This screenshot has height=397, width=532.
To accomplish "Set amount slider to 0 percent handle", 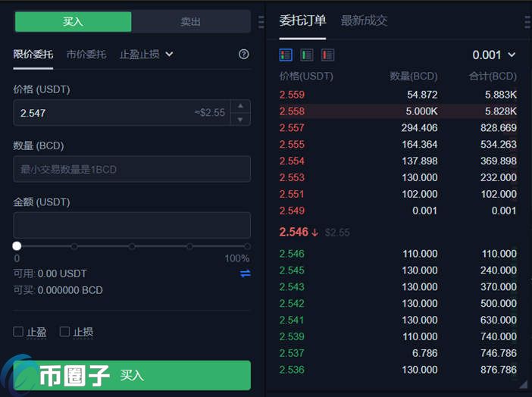I will pyautogui.click(x=17, y=246).
